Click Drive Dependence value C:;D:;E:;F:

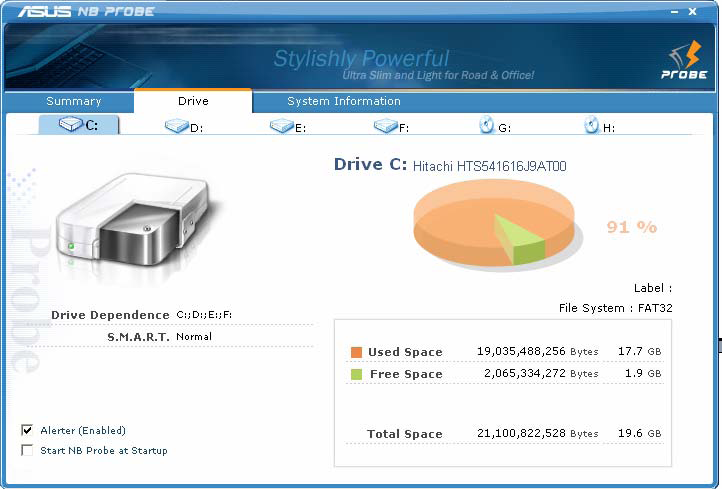(204, 315)
